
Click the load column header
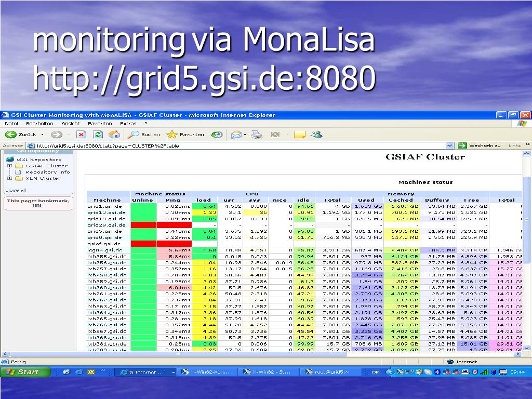(x=204, y=200)
